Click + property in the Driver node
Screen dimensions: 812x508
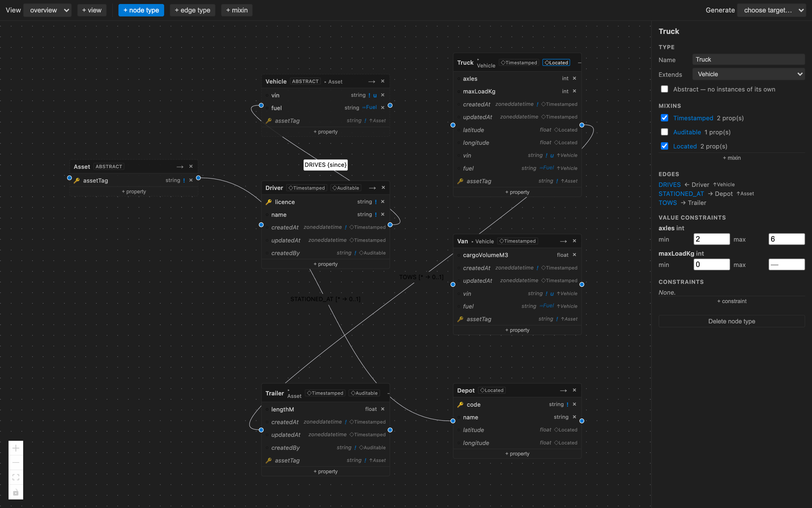326,264
